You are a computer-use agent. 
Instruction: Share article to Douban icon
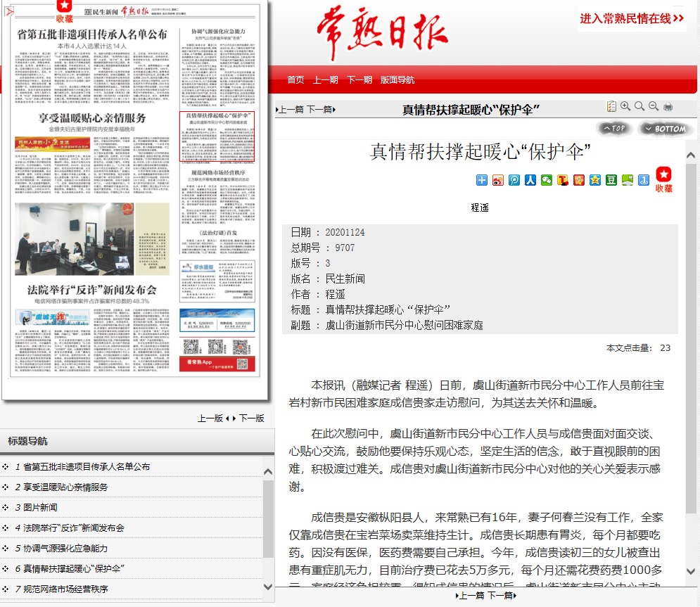point(611,180)
